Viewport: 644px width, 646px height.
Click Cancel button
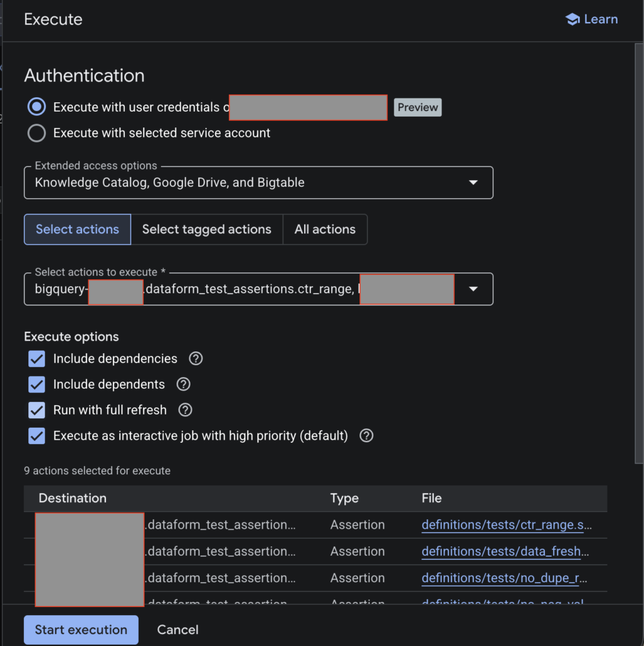(x=178, y=630)
